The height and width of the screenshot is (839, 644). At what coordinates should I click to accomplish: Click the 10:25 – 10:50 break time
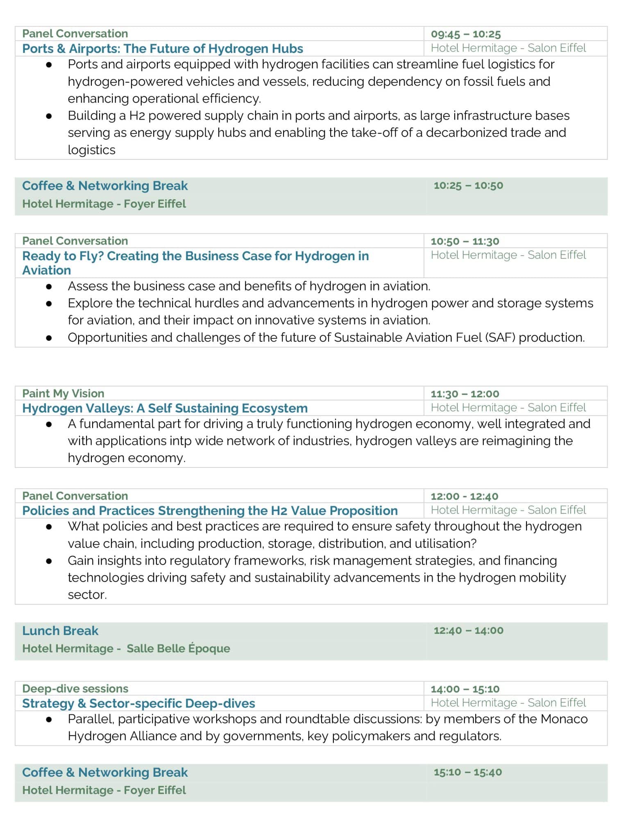pyautogui.click(x=468, y=186)
